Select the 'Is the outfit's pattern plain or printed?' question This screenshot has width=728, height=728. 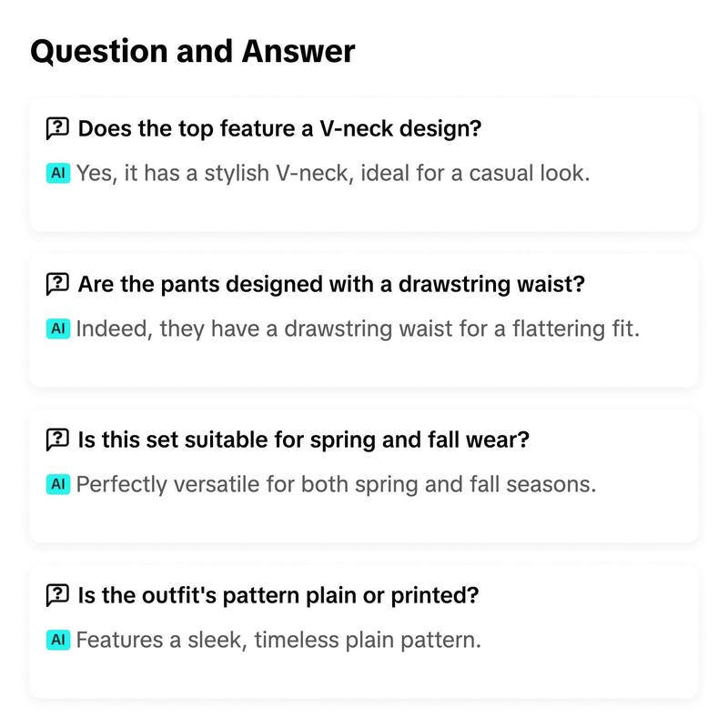(278, 595)
